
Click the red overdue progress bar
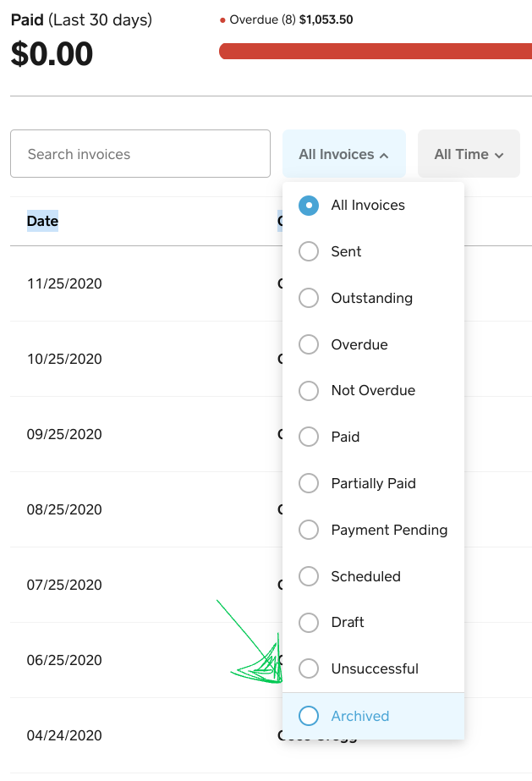point(376,52)
